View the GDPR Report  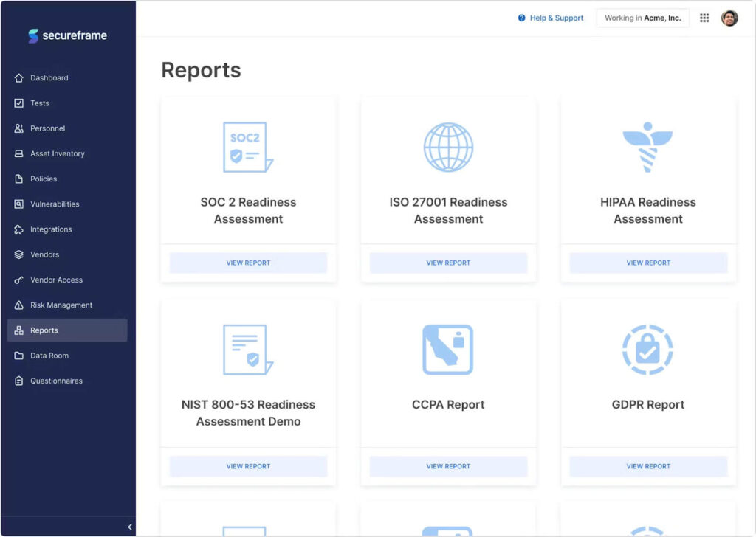pos(648,466)
